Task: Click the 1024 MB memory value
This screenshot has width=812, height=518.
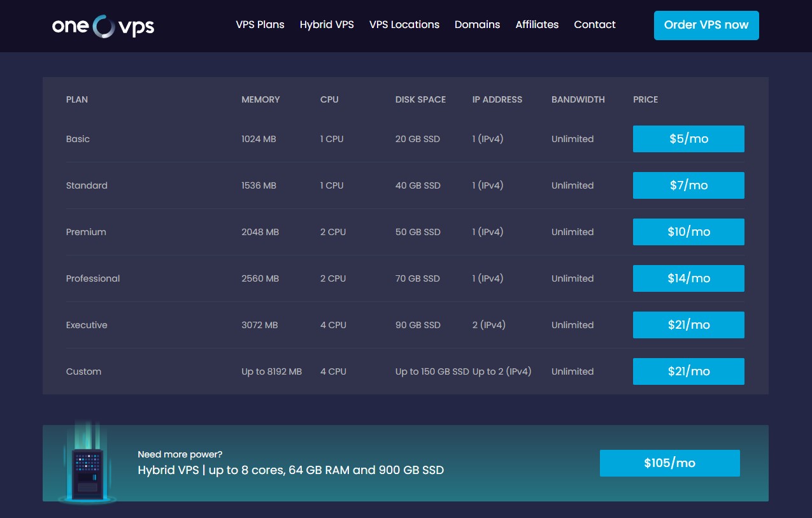Action: 259,139
